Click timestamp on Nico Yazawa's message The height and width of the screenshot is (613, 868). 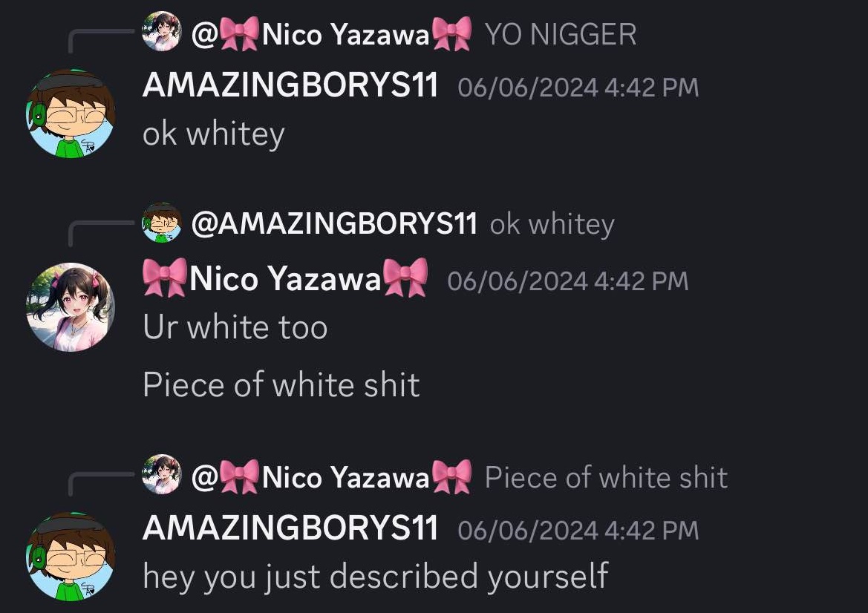(x=567, y=281)
